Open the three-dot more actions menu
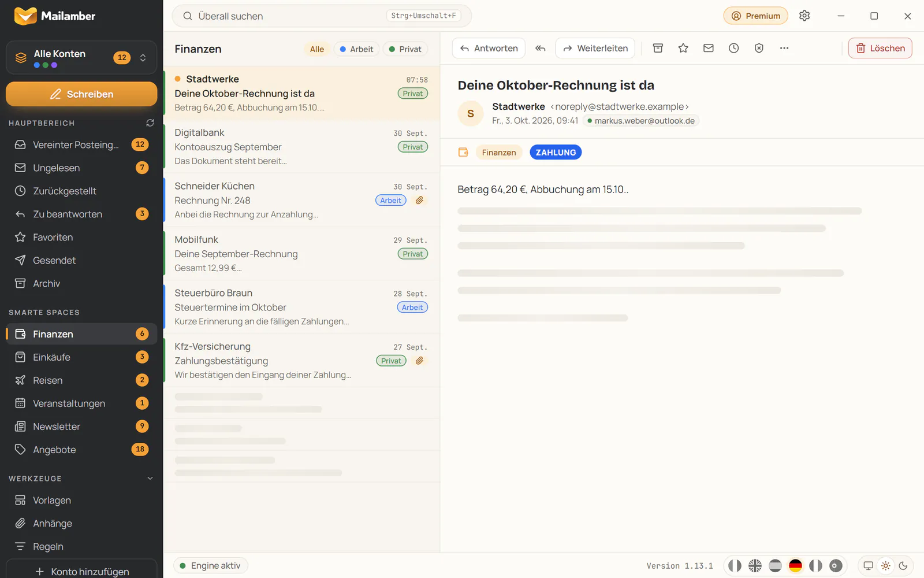The height and width of the screenshot is (578, 924). pos(784,48)
